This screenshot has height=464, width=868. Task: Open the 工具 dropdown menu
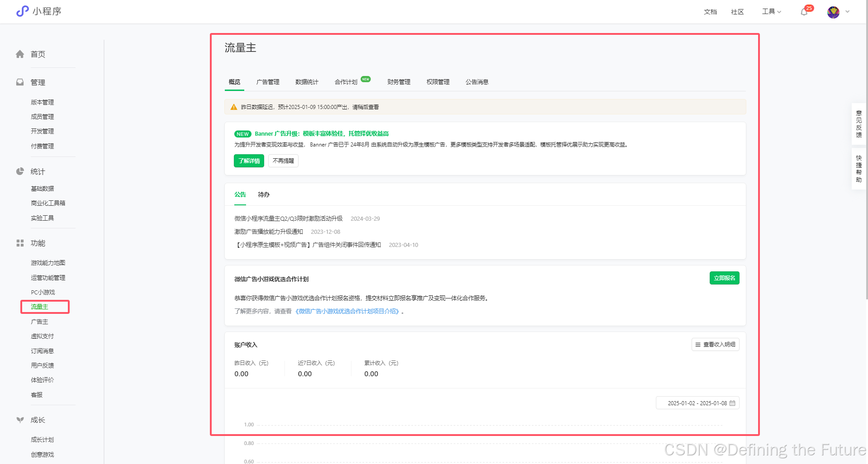point(771,12)
